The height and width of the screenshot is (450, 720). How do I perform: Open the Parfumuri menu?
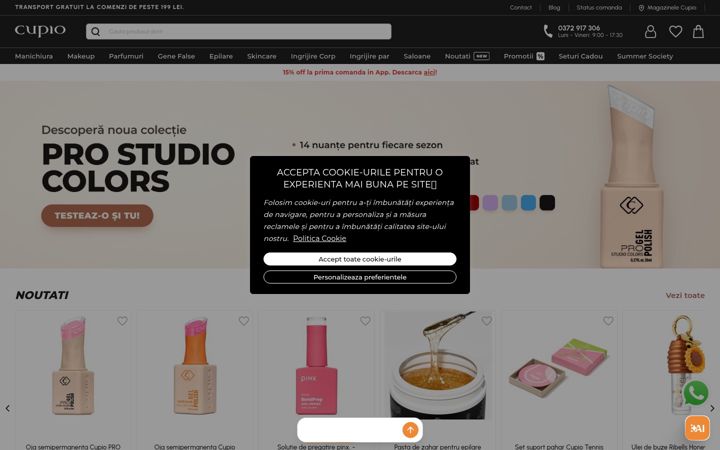point(126,56)
